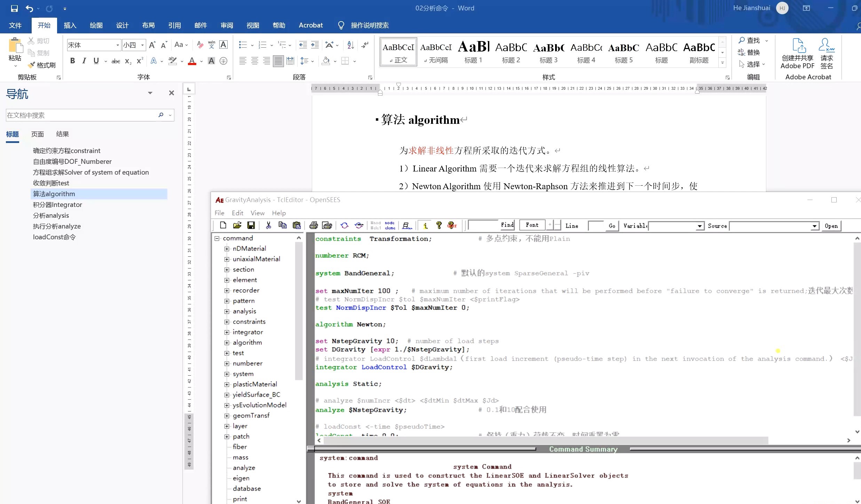Click the Paste icon in TclEditor toolbar
This screenshot has height=504, width=861.
[x=297, y=225]
